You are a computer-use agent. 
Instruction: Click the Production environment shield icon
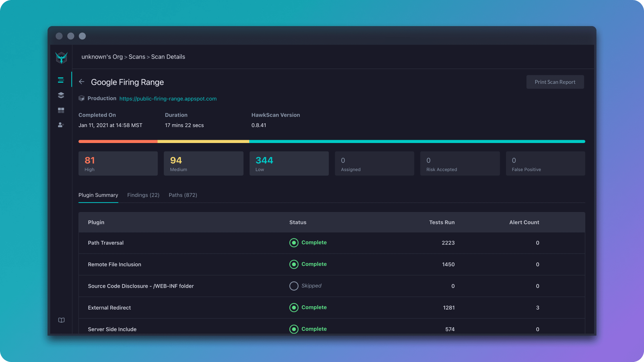(x=82, y=98)
